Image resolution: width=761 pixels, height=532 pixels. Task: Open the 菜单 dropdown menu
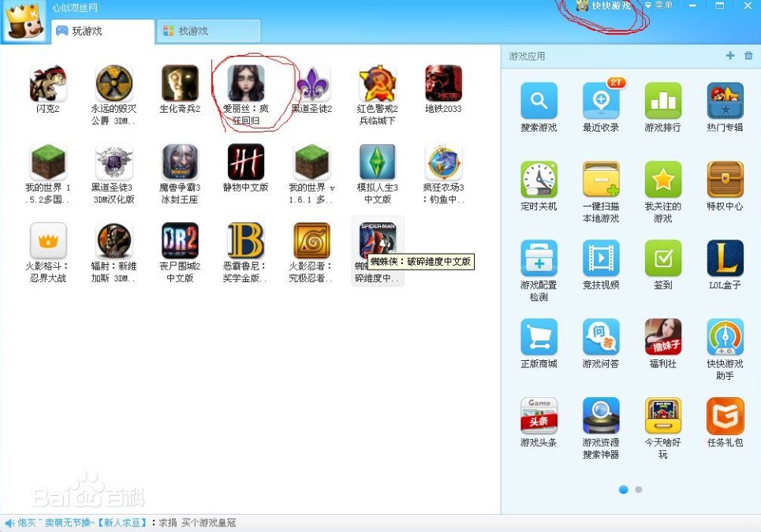click(658, 6)
